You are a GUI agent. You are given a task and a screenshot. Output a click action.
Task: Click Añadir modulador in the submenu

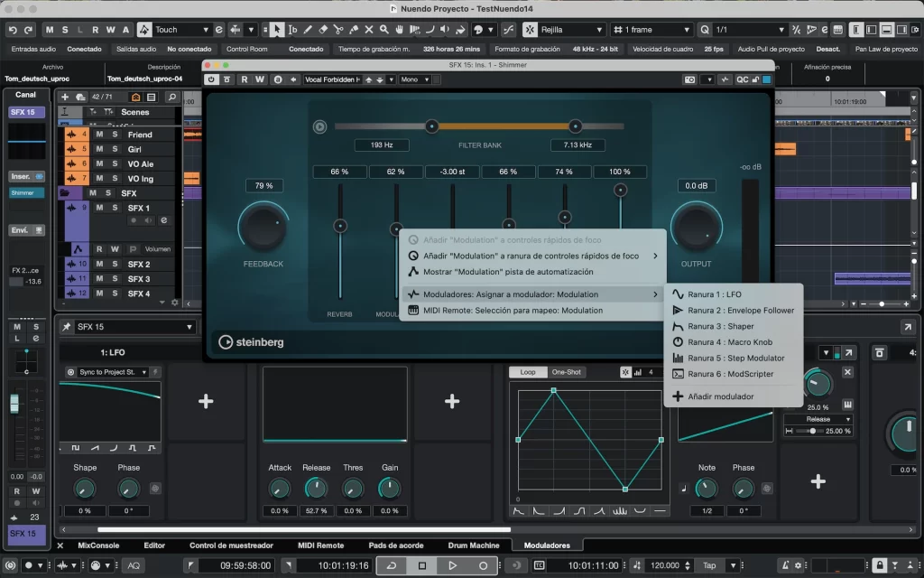(x=720, y=396)
